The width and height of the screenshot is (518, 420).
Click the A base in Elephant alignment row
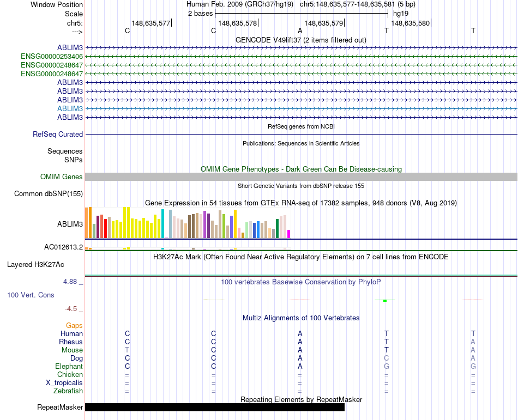[300, 366]
